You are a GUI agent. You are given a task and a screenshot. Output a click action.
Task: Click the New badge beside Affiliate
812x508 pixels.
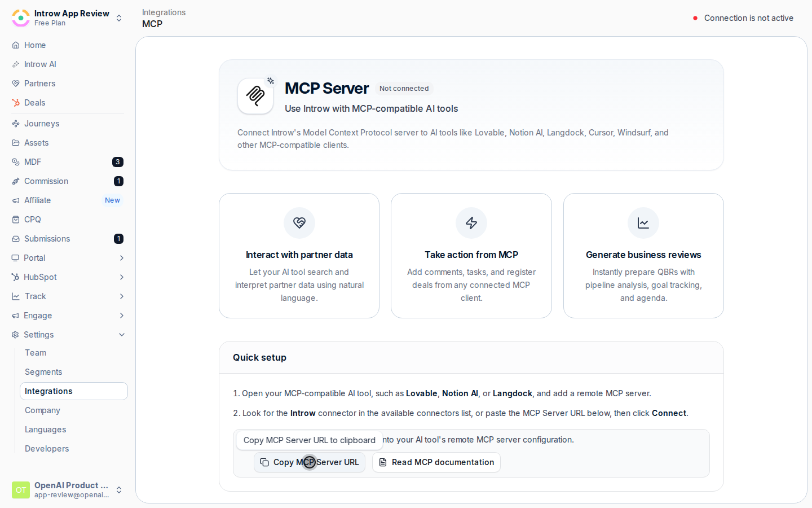(112, 200)
